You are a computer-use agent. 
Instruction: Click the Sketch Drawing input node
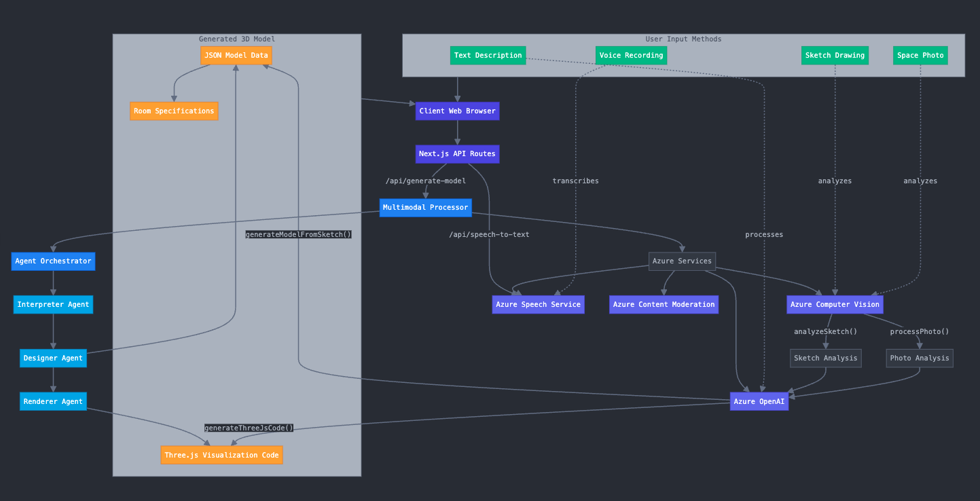pos(835,55)
